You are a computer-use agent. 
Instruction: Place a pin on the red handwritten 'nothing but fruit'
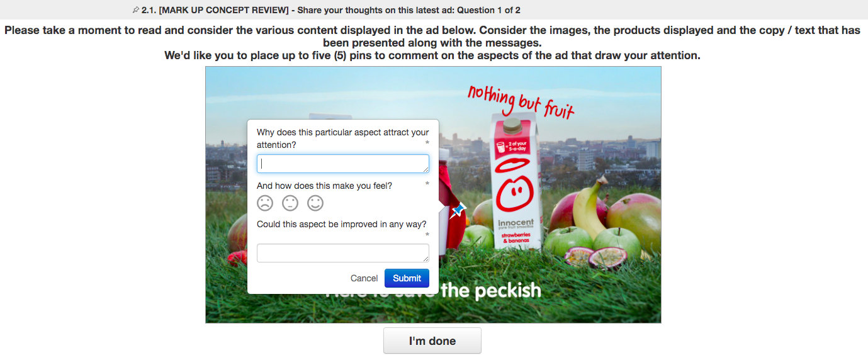point(521,101)
